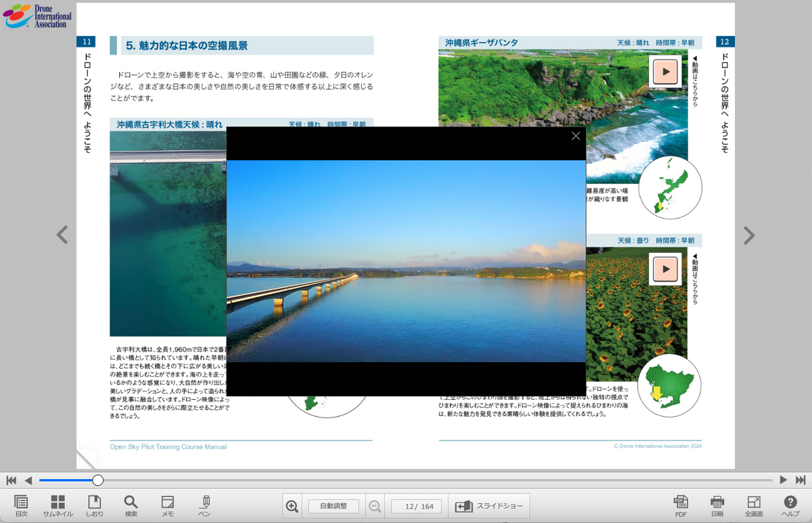812x523 pixels.
Task: Click the zoom out magnifier
Action: click(374, 506)
